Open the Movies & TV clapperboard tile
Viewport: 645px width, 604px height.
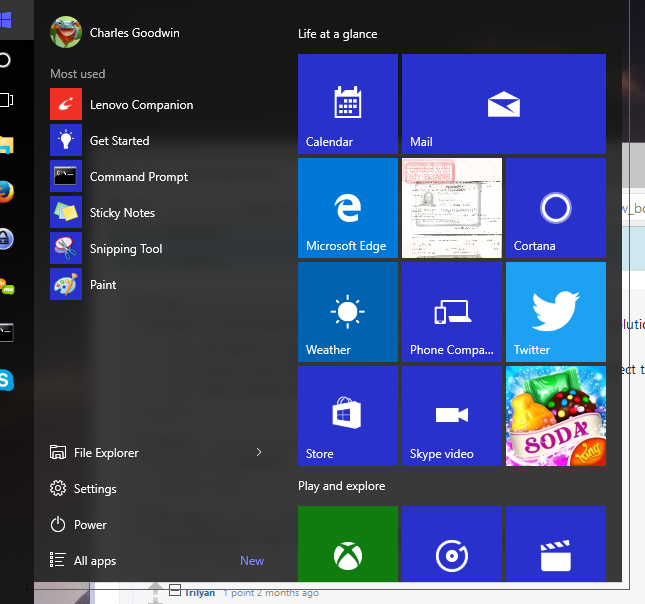click(556, 544)
